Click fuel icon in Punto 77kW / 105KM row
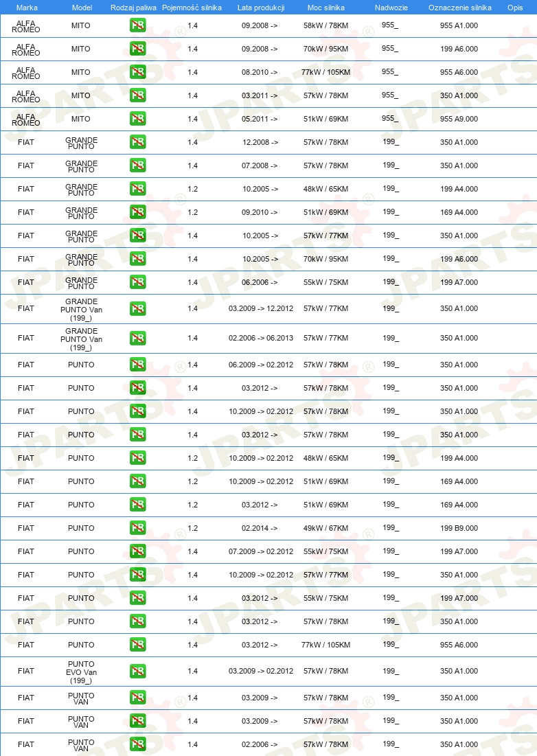 coord(138,645)
